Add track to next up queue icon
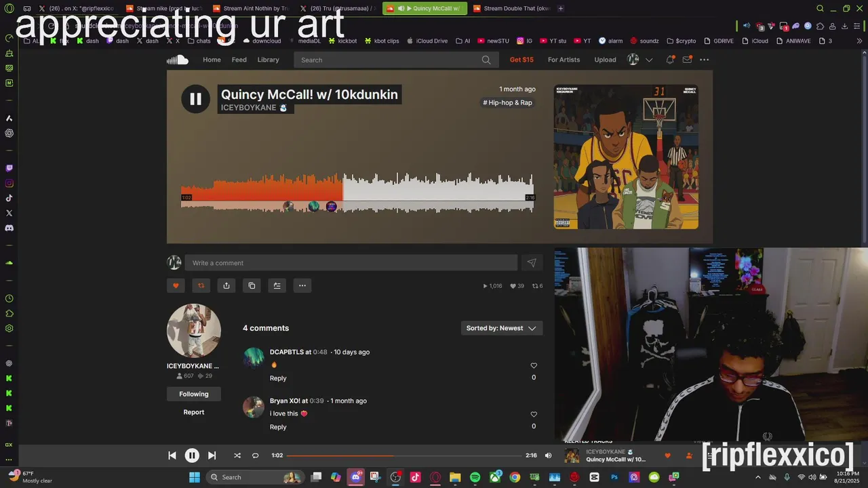 (x=277, y=285)
